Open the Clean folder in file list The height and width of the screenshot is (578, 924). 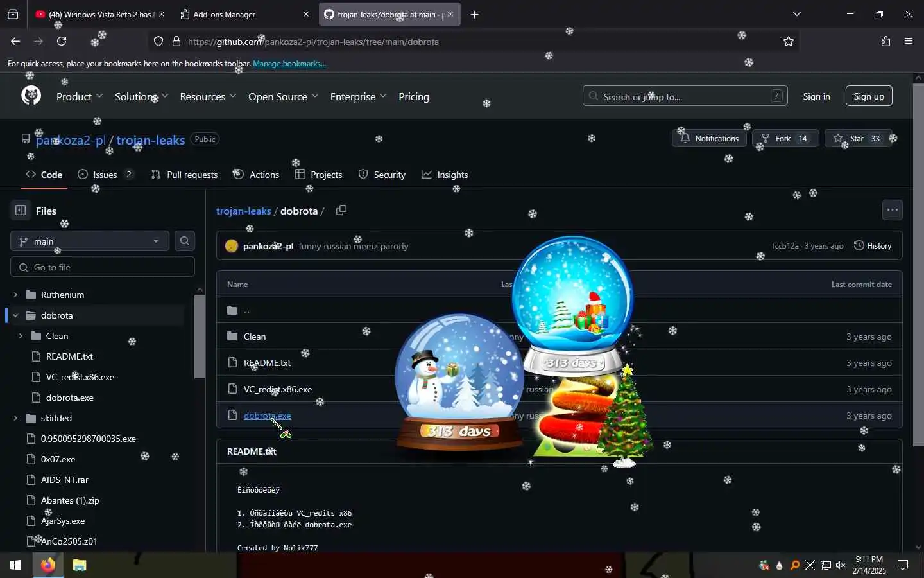click(x=255, y=337)
